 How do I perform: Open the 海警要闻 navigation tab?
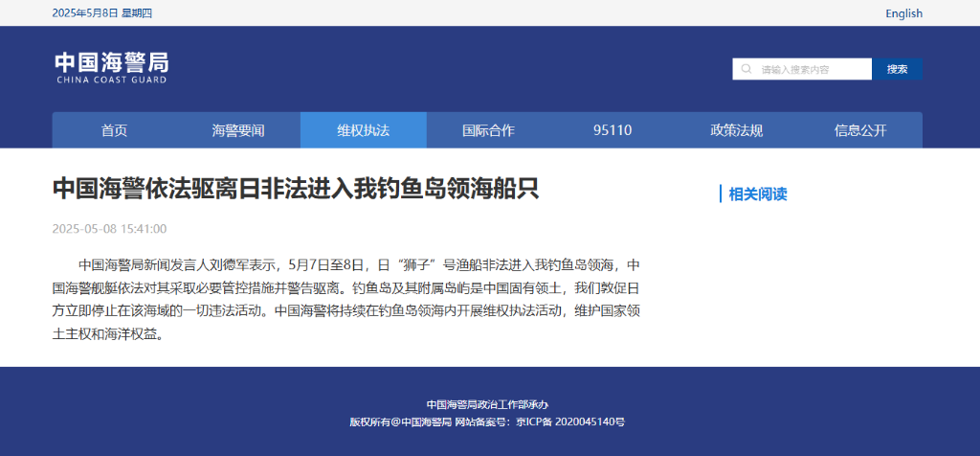coord(238,130)
